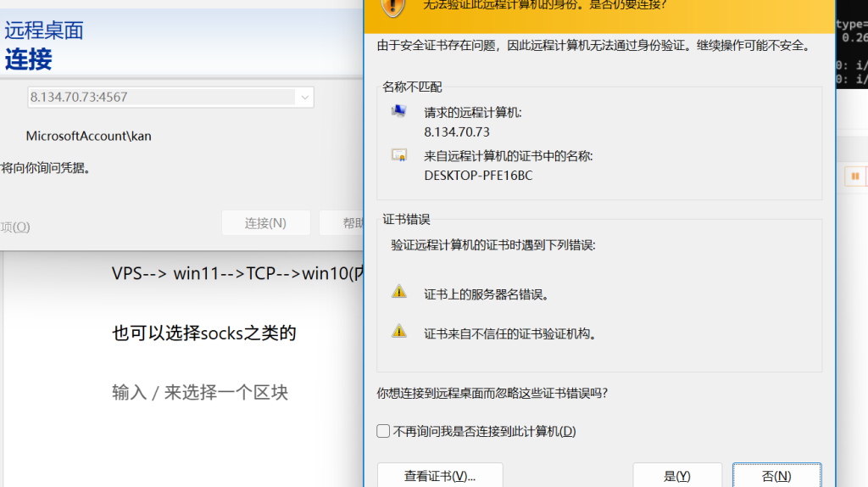Expand the 选项(O) options section
The width and height of the screenshot is (868, 487).
click(x=15, y=227)
